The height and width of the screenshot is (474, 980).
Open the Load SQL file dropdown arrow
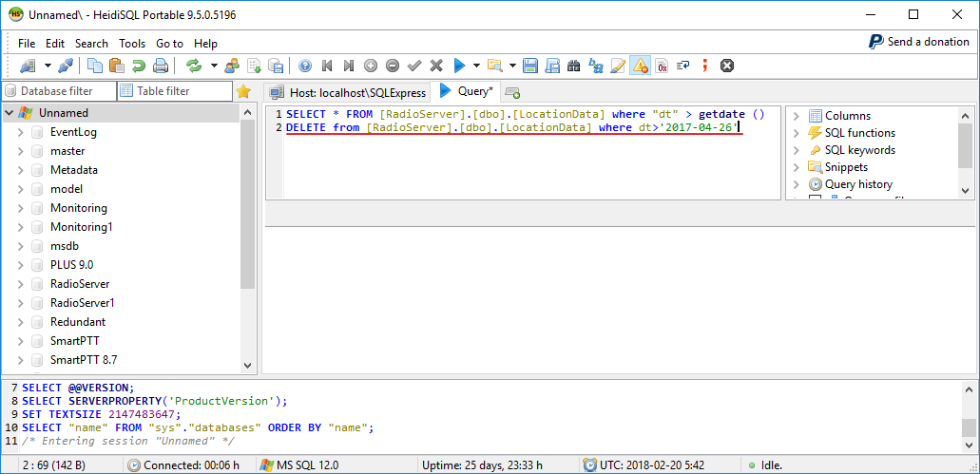pyautogui.click(x=513, y=65)
